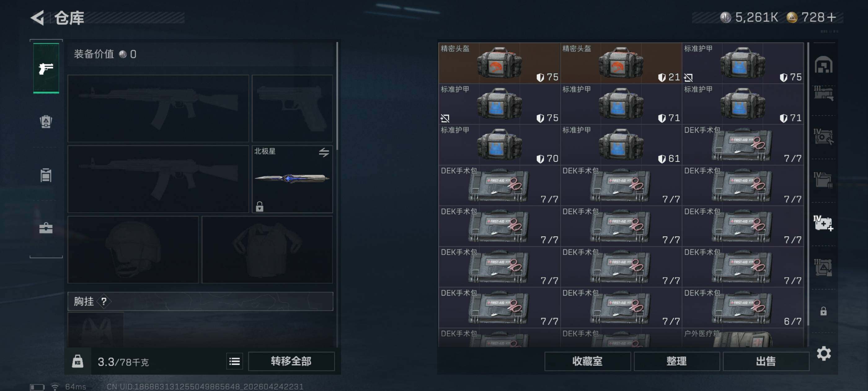Open the clipboard inventory sidebar icon
Image resolution: width=868 pixels, height=391 pixels.
(x=46, y=175)
